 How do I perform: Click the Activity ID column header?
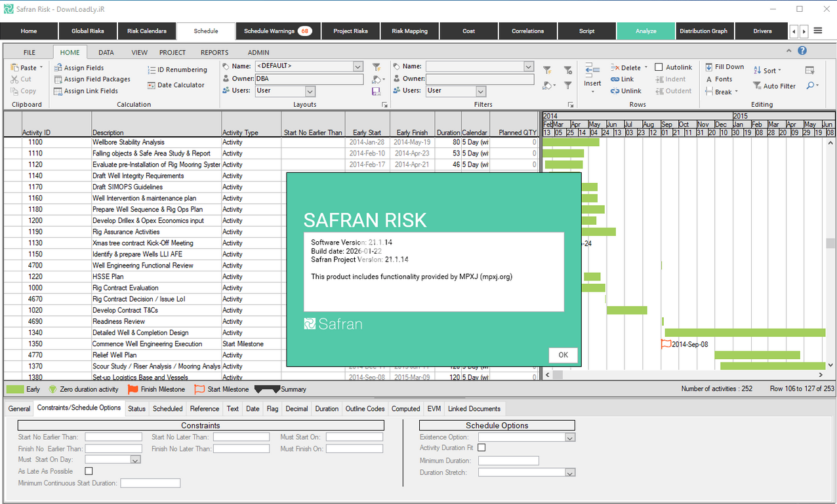click(56, 125)
